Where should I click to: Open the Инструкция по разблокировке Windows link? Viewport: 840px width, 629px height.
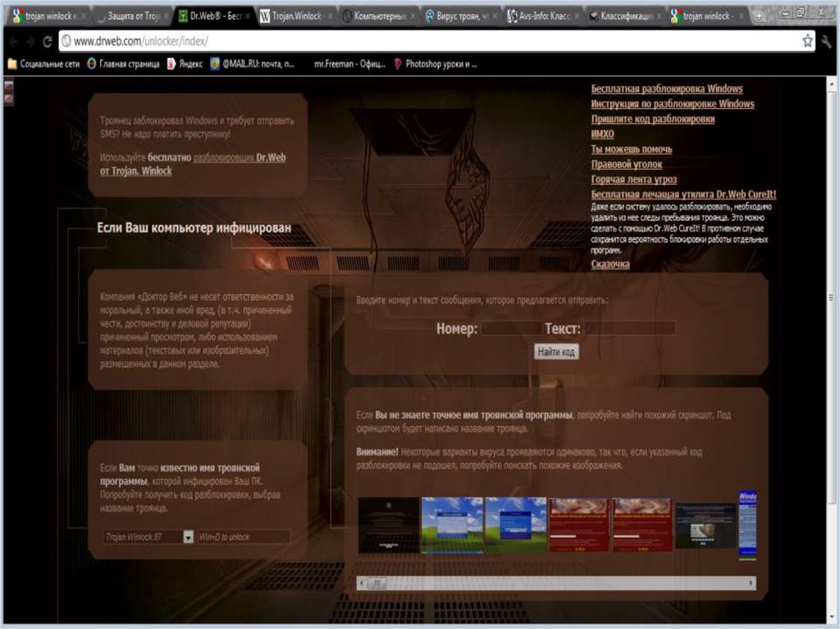pyautogui.click(x=673, y=104)
